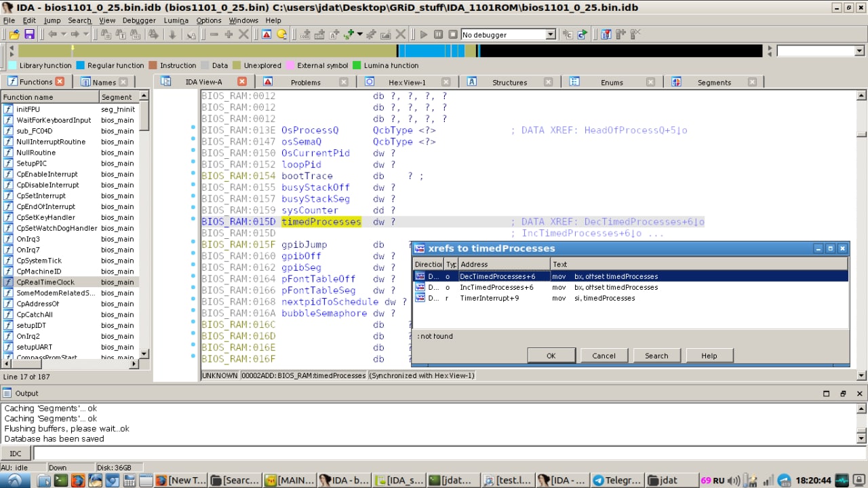The width and height of the screenshot is (868, 488).
Task: Switch to the Structures tab
Action: tap(509, 82)
